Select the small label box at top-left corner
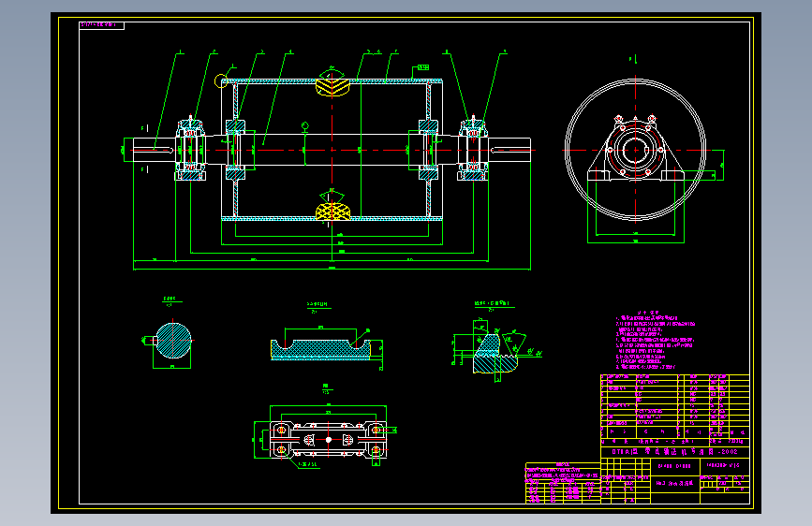 pyautogui.click(x=101, y=25)
